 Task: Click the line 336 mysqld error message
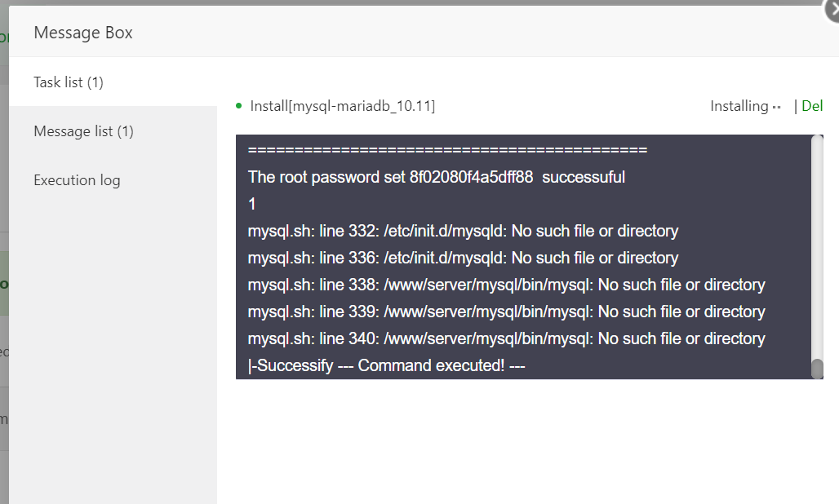(x=463, y=258)
